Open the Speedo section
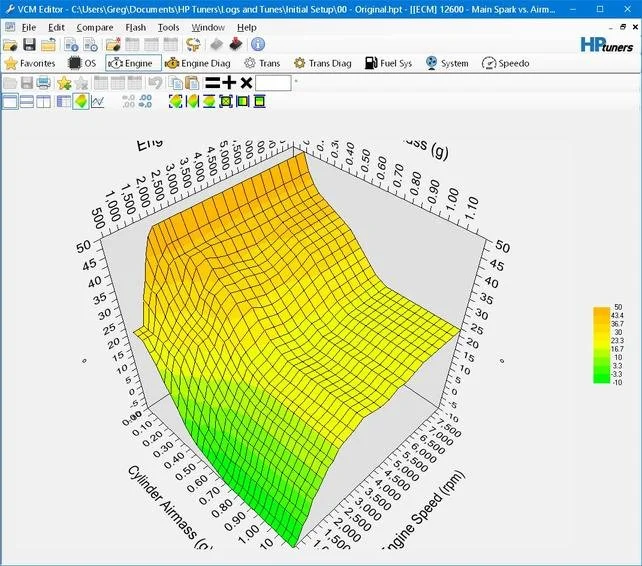 click(506, 63)
